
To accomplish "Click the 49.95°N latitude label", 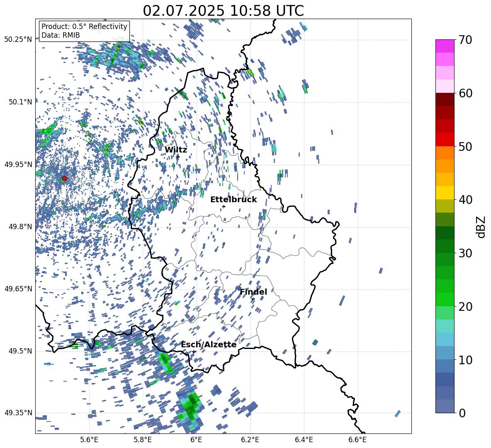I will pyautogui.click(x=18, y=165).
